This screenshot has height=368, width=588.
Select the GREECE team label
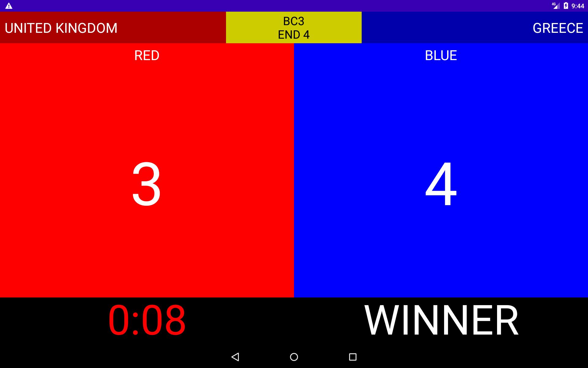pyautogui.click(x=557, y=27)
